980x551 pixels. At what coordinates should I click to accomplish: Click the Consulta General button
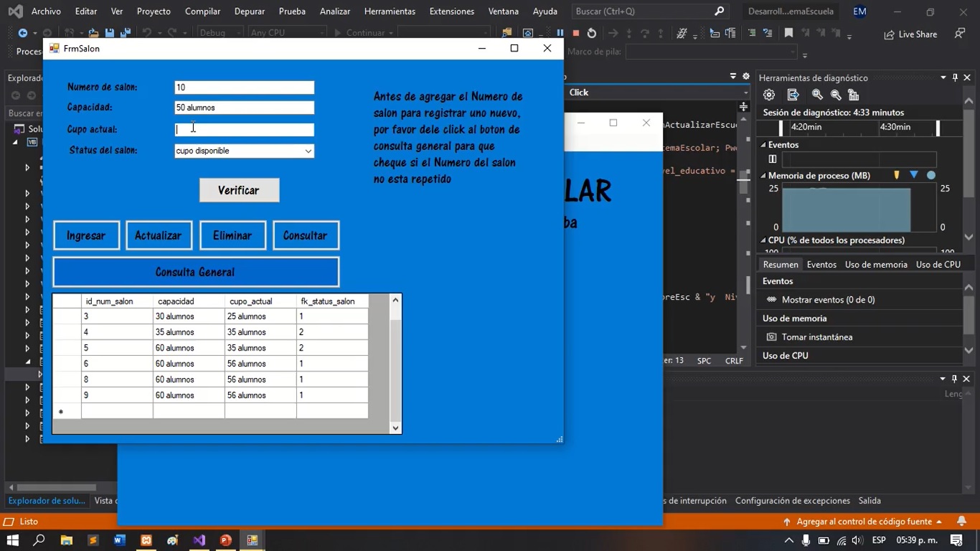tap(196, 273)
